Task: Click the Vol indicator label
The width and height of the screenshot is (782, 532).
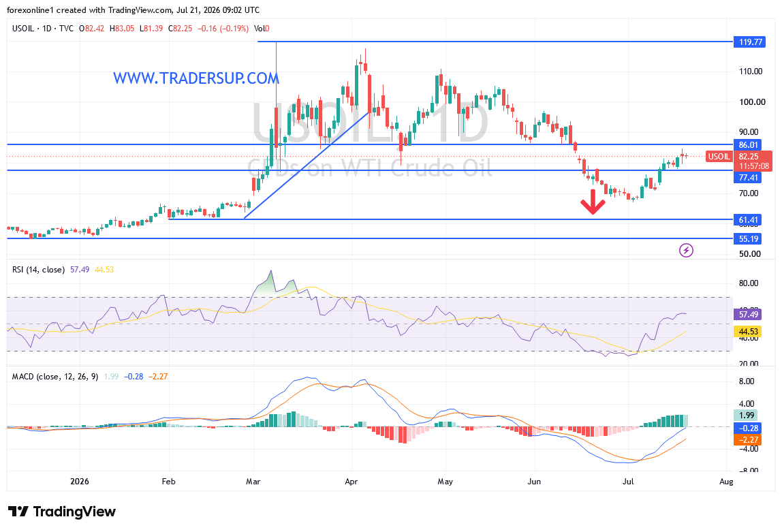Action: pos(260,29)
